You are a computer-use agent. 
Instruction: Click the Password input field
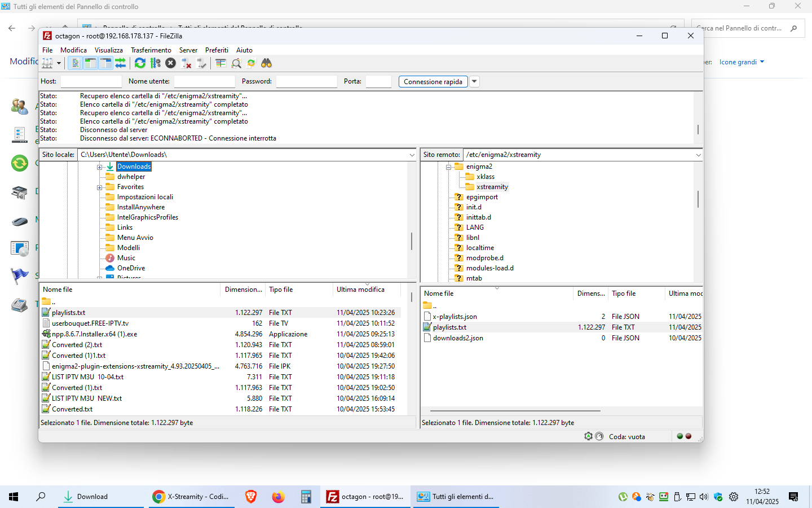tap(306, 81)
